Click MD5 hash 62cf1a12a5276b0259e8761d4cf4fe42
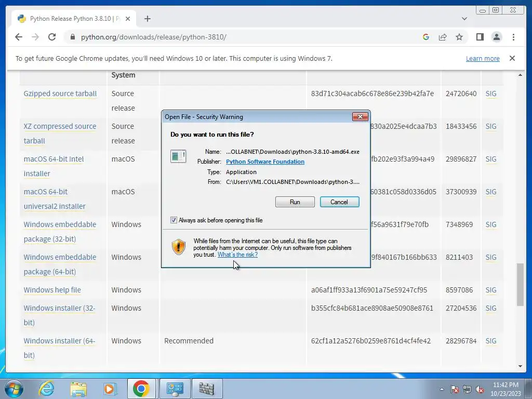The width and height of the screenshot is (532, 399). pos(371,341)
